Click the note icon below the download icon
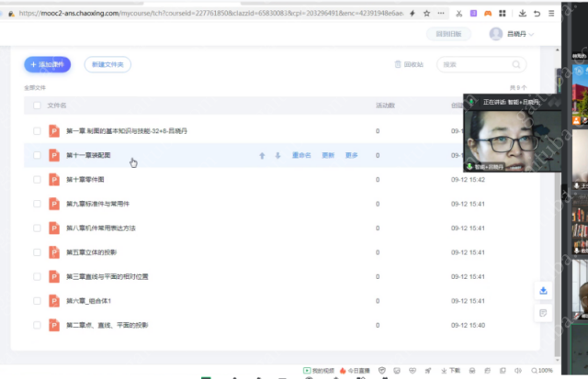Viewport: 588px width, 379px height. [x=543, y=313]
